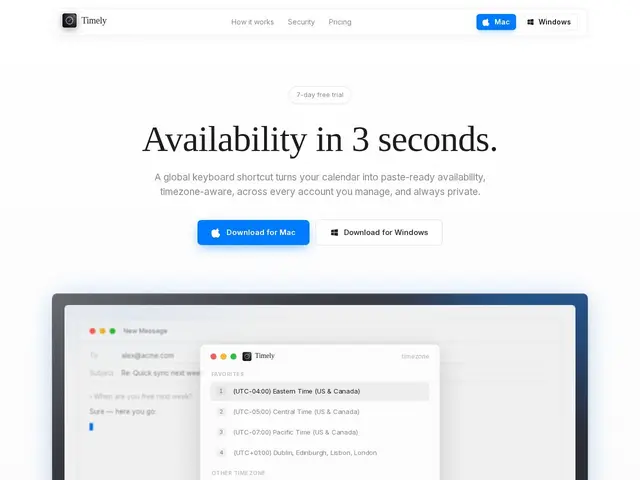Viewport: 640px width, 480px height.
Task: Click alex@acme.com recipient in New Message window
Action: tap(147, 356)
